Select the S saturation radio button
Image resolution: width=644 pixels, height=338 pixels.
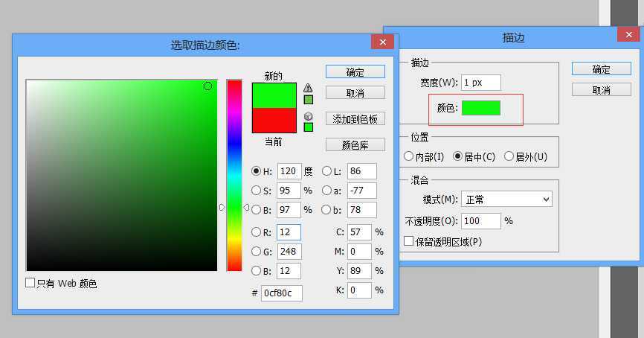257,191
